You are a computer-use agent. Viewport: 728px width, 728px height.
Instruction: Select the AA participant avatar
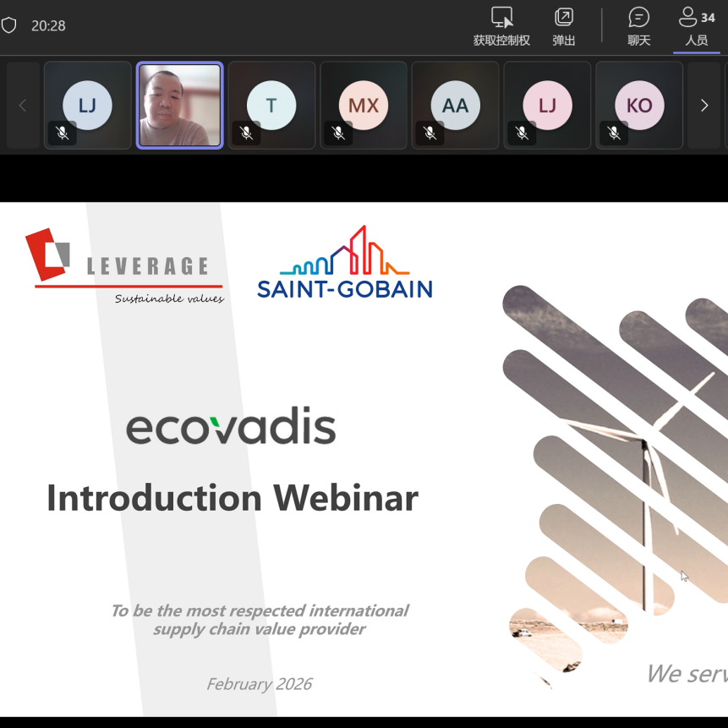coord(455,105)
